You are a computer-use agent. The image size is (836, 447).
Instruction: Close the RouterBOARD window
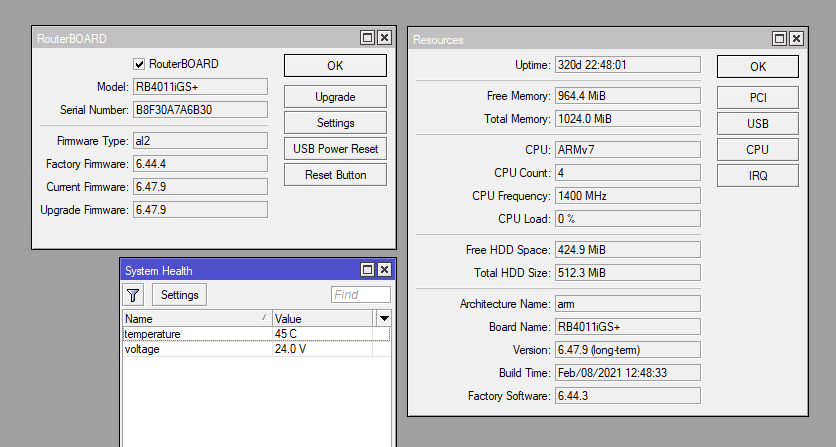384,38
